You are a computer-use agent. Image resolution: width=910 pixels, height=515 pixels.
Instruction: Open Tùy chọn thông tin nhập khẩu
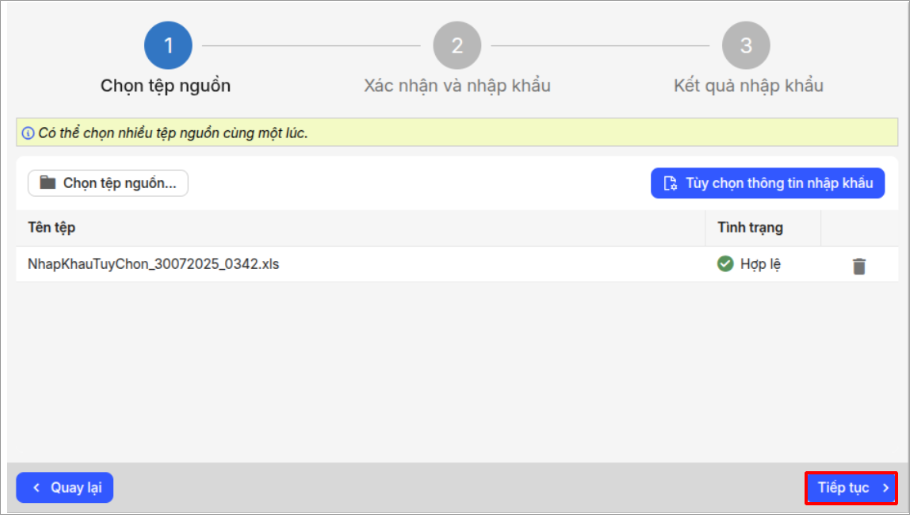click(x=768, y=183)
